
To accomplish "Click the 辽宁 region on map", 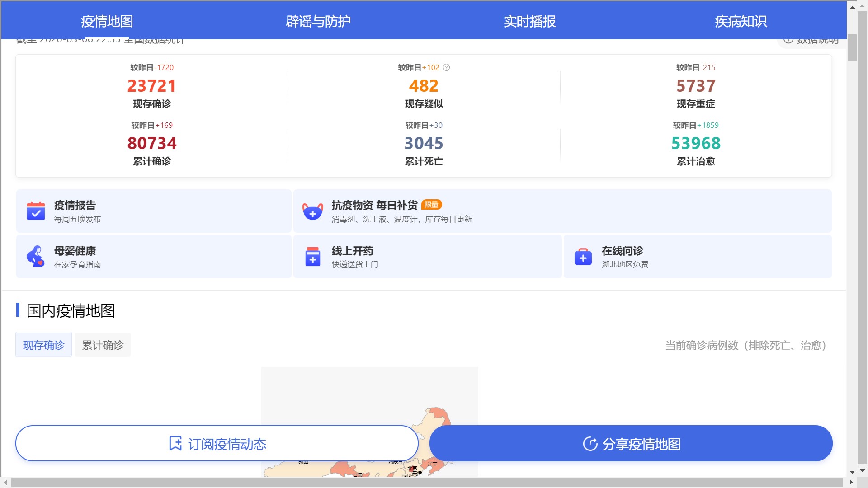I will (435, 465).
